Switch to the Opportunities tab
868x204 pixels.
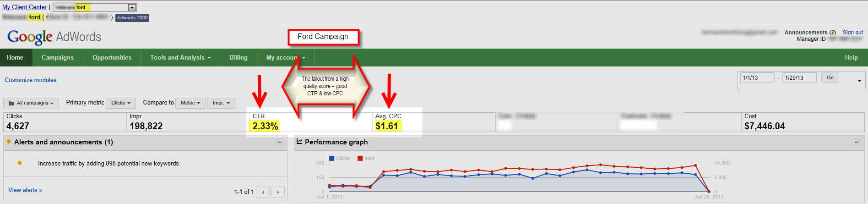(x=112, y=58)
